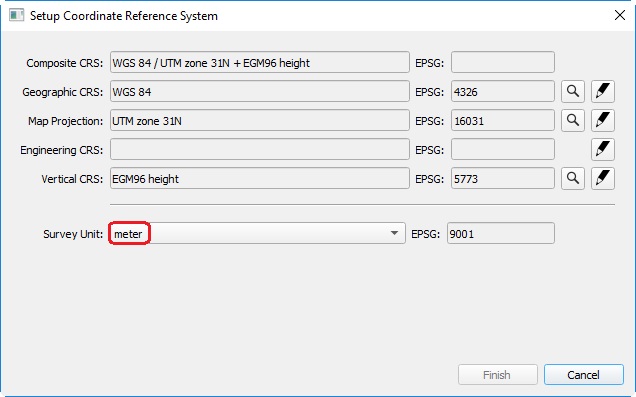Click the Geographic CRS field showing WGS 84
The image size is (636, 397).
point(260,91)
